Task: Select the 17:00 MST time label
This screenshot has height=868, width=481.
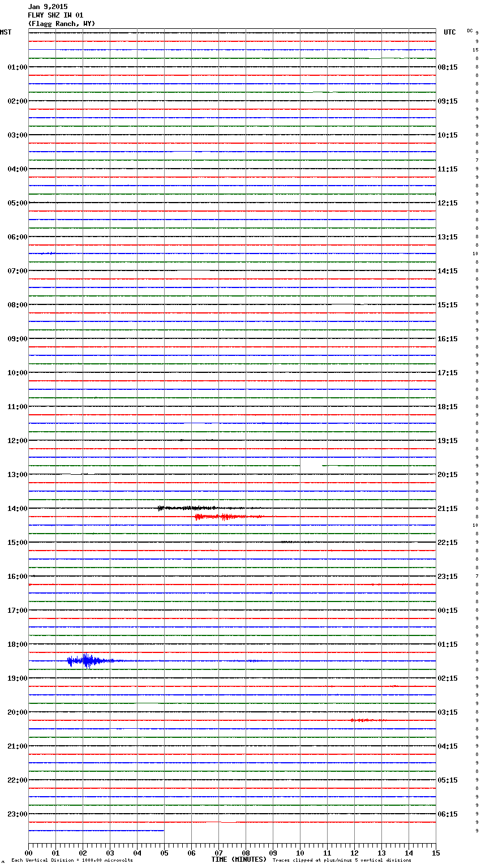Action: point(18,611)
